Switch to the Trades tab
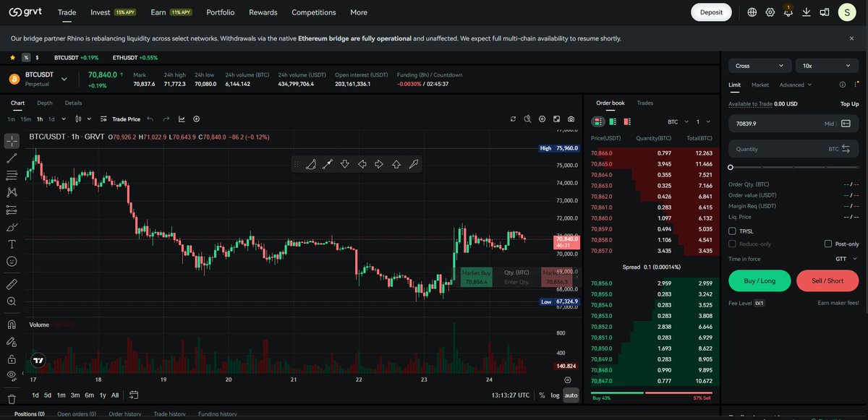This screenshot has width=868, height=420. coord(645,103)
